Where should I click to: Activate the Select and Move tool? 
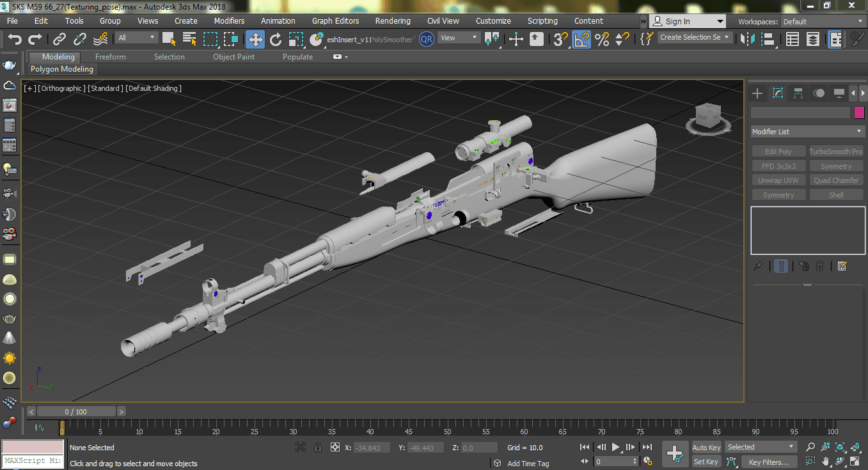[x=255, y=40]
